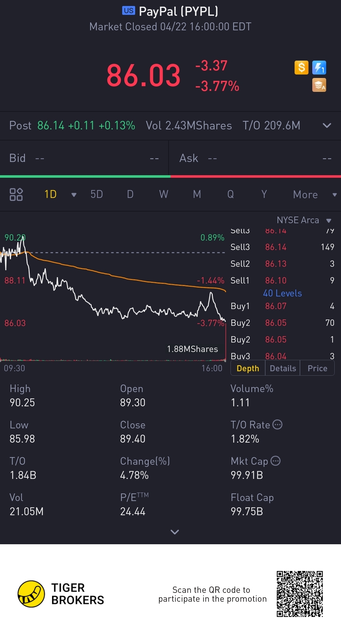Viewport: 341px width, 644px height.
Task: Select the Price tab
Action: point(317,368)
